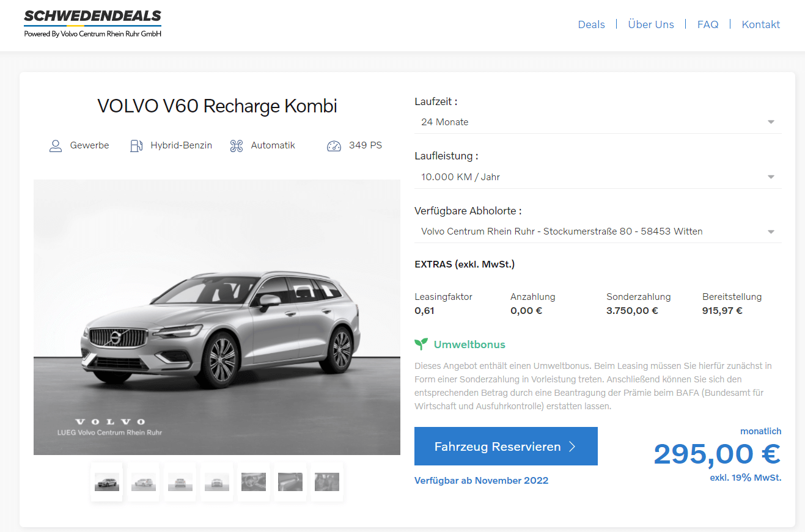Click the fuel pump icon beside Hybrid-Benzin
The width and height of the screenshot is (805, 532).
pyautogui.click(x=136, y=146)
